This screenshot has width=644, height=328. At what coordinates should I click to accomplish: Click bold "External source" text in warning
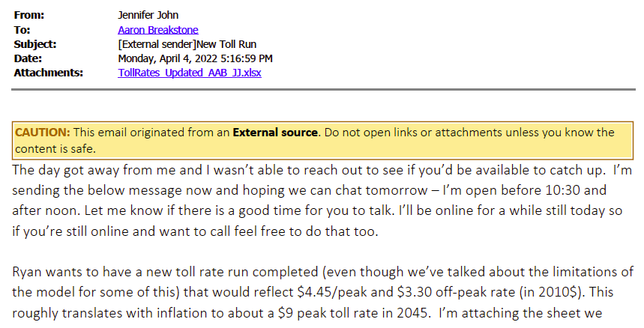pyautogui.click(x=275, y=133)
